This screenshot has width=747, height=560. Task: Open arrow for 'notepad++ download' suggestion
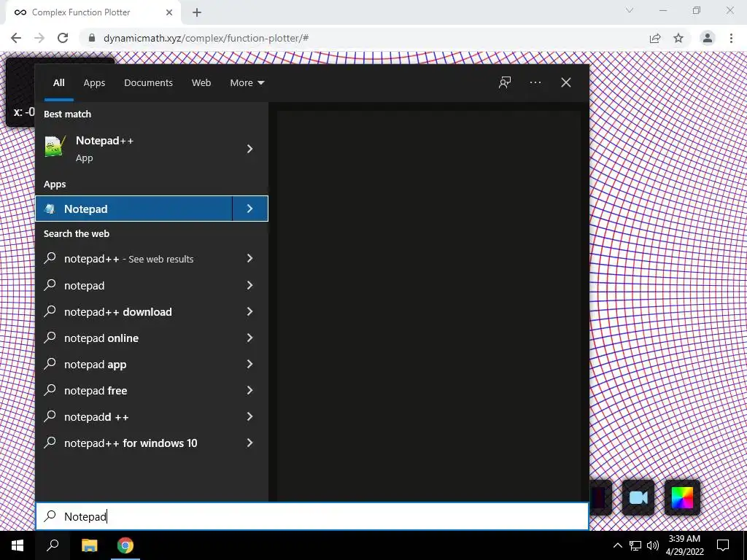249,311
